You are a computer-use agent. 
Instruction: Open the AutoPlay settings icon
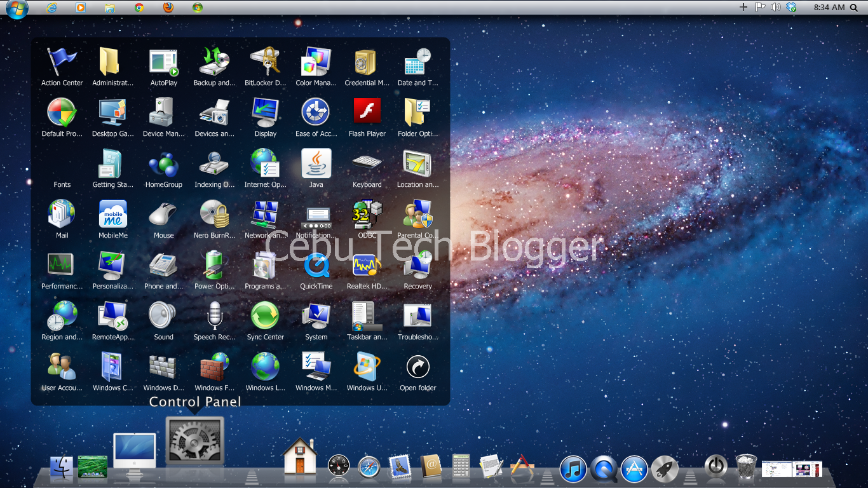[x=164, y=62]
